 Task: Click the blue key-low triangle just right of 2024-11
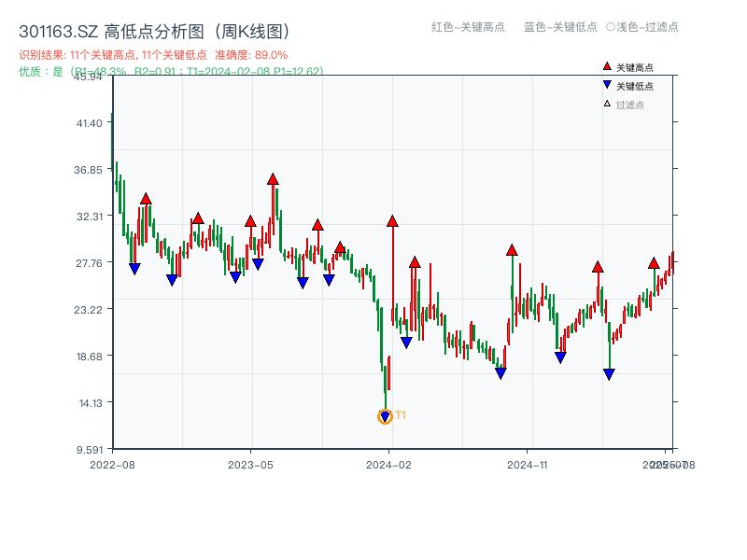[x=561, y=357]
